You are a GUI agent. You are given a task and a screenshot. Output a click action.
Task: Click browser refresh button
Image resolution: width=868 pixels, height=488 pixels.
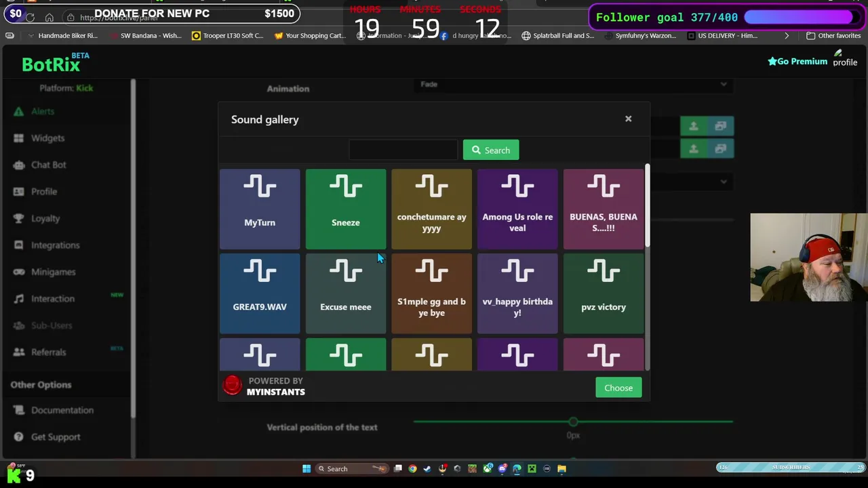click(30, 18)
